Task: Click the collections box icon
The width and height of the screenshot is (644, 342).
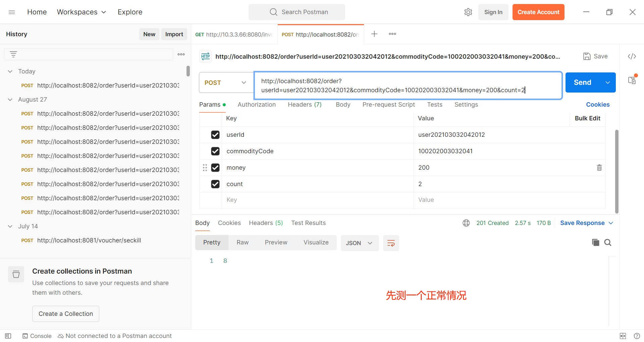Action: (x=16, y=274)
